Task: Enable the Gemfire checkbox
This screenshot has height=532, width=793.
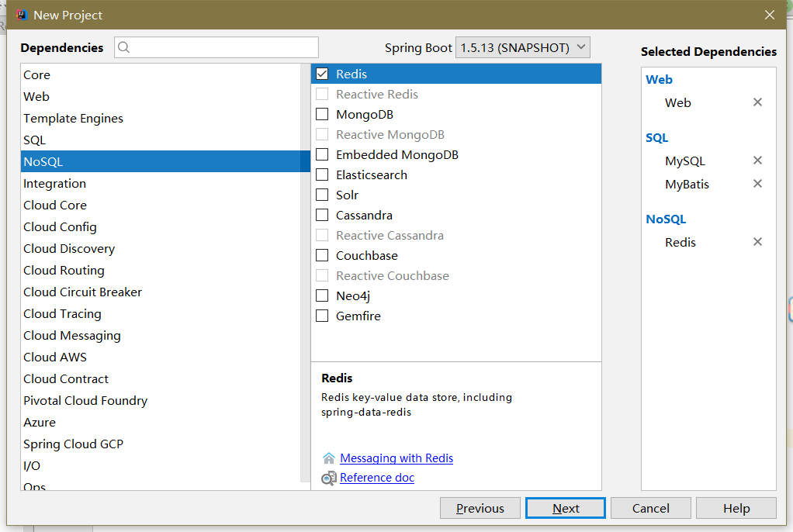Action: (x=322, y=316)
